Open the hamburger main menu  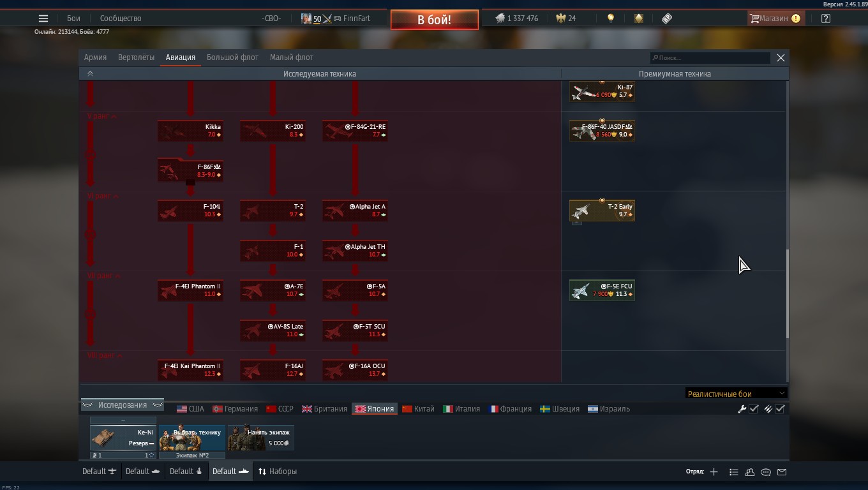(x=43, y=19)
